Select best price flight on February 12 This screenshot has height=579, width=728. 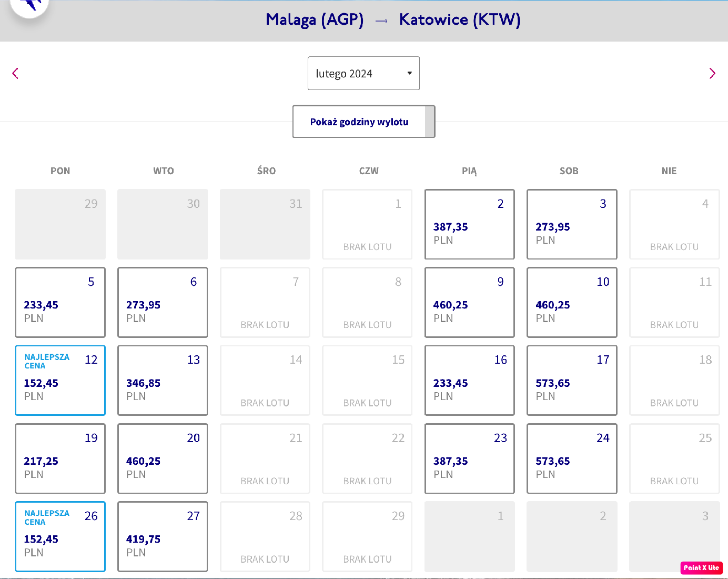(x=60, y=380)
